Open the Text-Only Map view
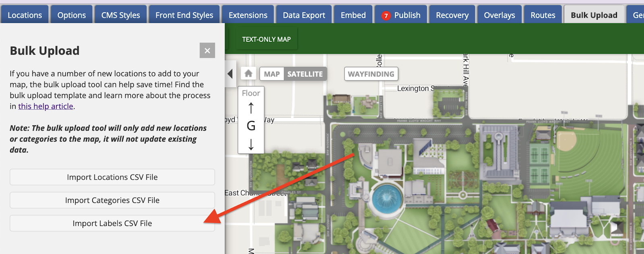 (266, 39)
